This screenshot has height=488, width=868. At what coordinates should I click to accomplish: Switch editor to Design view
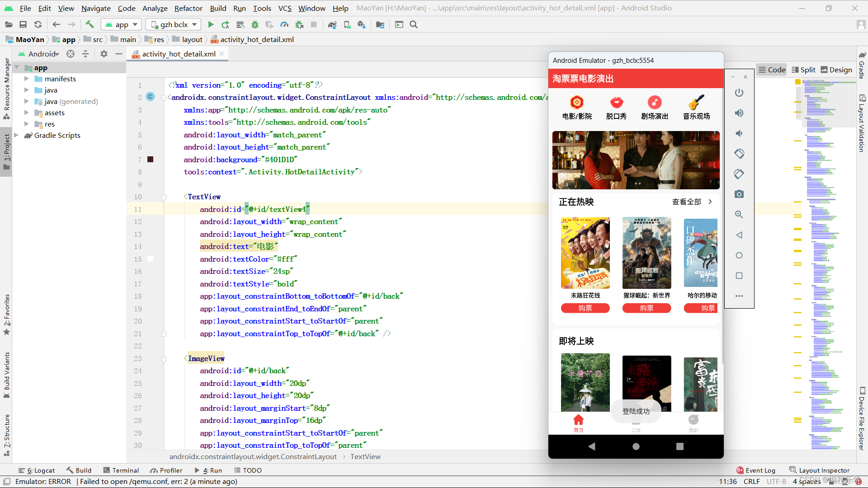click(836, 70)
